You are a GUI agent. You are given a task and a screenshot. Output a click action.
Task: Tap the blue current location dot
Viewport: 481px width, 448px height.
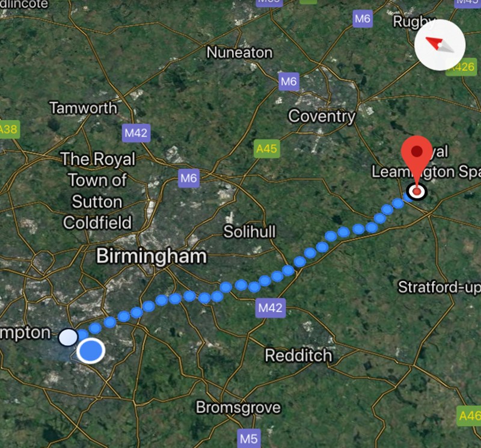pyautogui.click(x=91, y=351)
